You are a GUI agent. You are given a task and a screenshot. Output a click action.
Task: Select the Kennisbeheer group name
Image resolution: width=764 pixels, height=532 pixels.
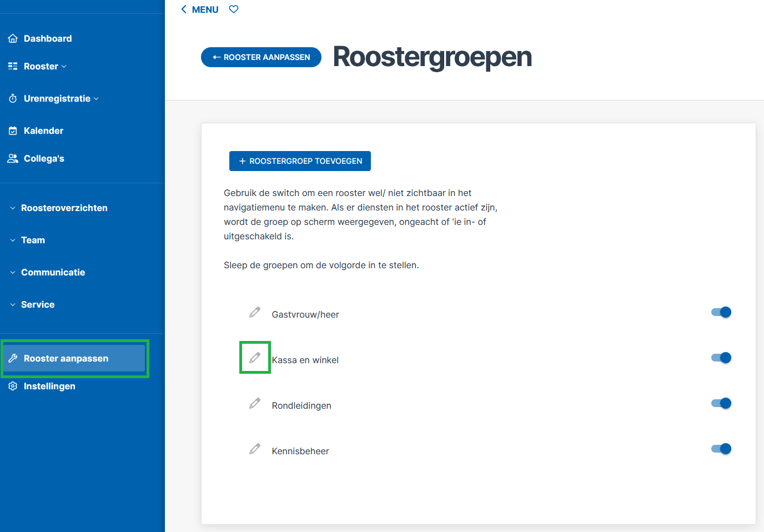pos(300,451)
